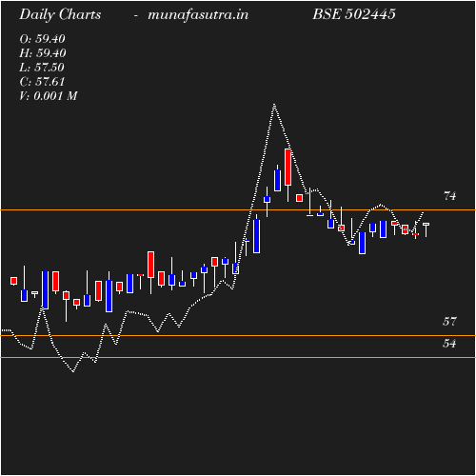Click the last candlestick on the right

pyautogui.click(x=426, y=229)
